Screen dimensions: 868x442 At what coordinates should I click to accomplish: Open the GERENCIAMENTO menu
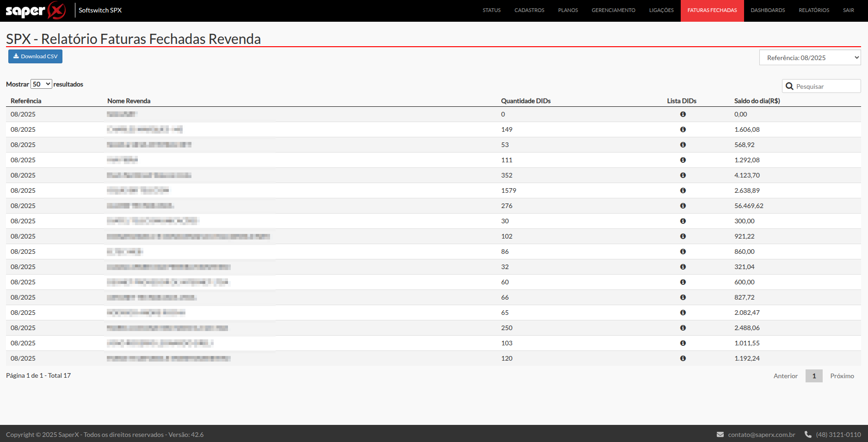(x=613, y=10)
